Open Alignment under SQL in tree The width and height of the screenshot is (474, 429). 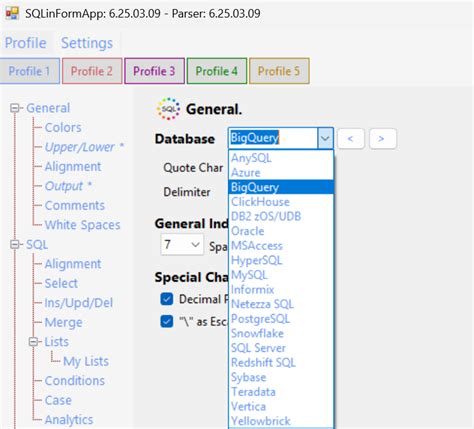(x=73, y=264)
